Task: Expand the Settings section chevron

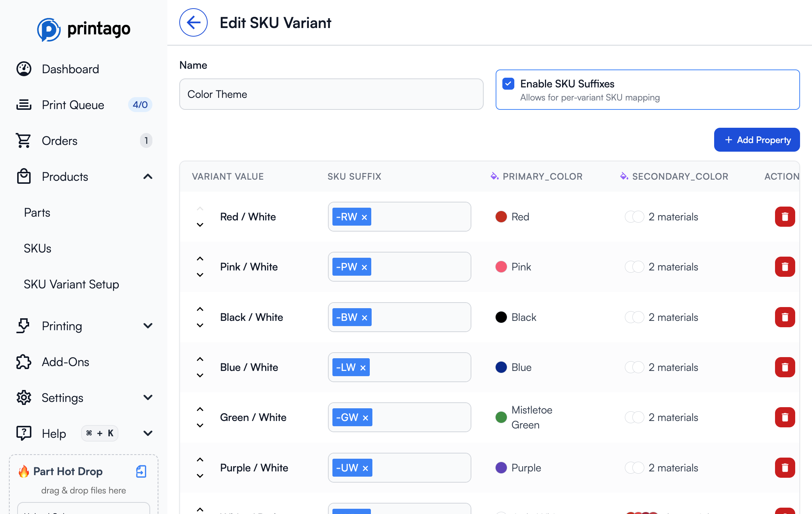Action: tap(148, 397)
